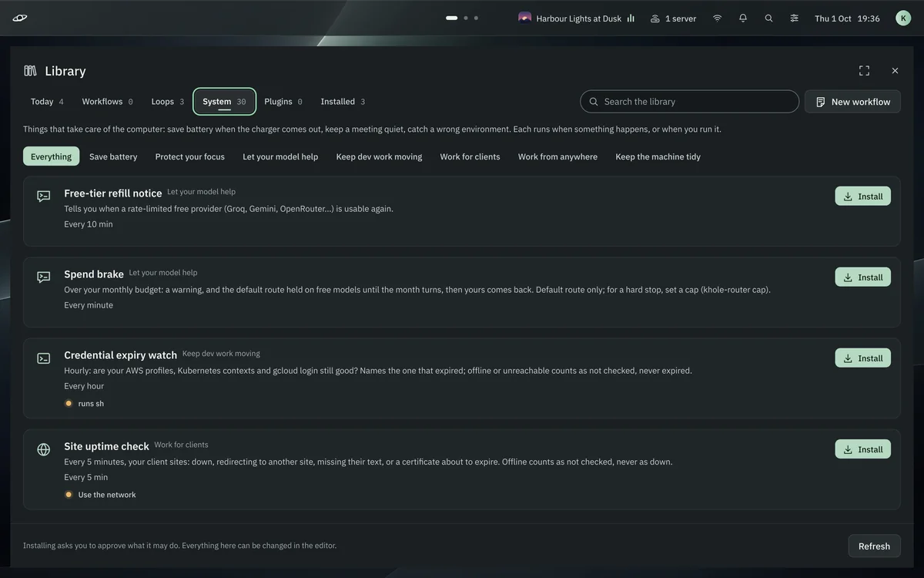Open the user avatar K menu

903,18
